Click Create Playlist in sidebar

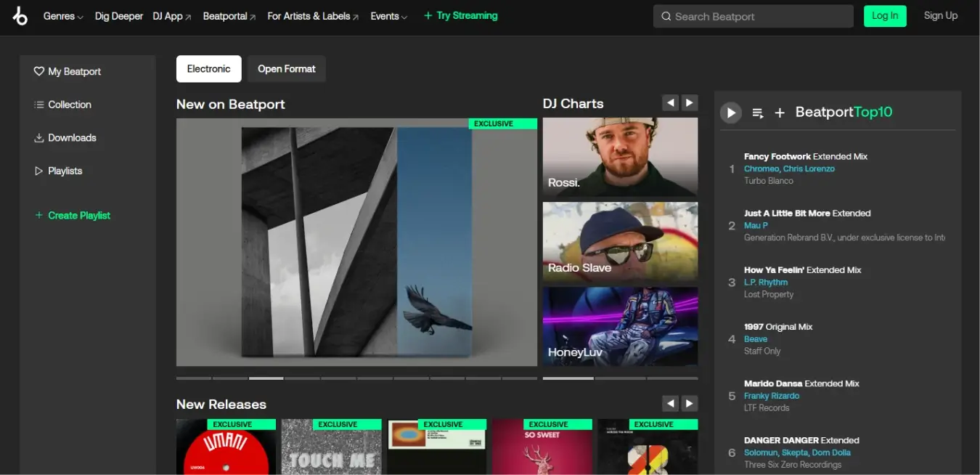pyautogui.click(x=73, y=215)
